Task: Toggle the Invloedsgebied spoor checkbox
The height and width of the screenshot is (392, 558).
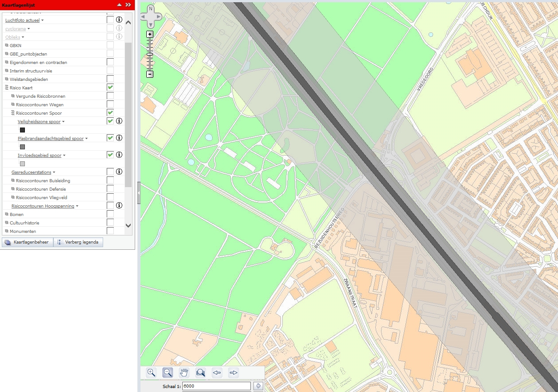Action: coord(110,155)
